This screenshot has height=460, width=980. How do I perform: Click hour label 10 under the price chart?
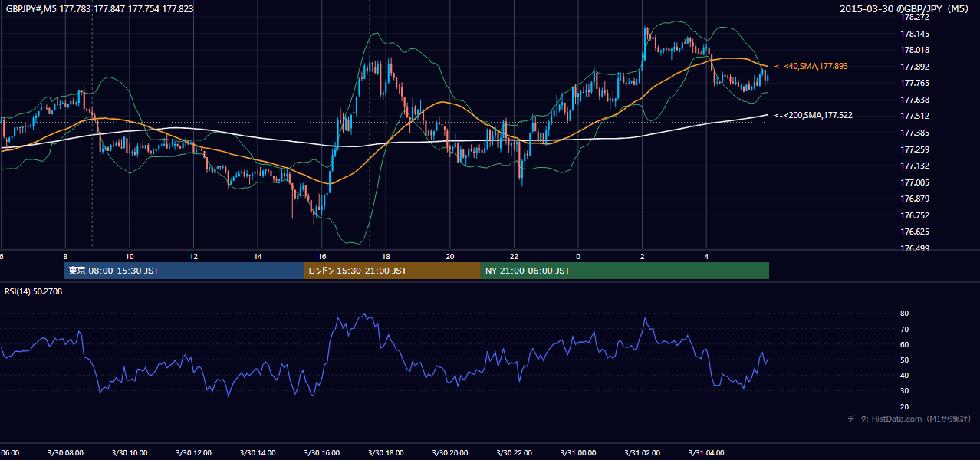click(x=130, y=257)
